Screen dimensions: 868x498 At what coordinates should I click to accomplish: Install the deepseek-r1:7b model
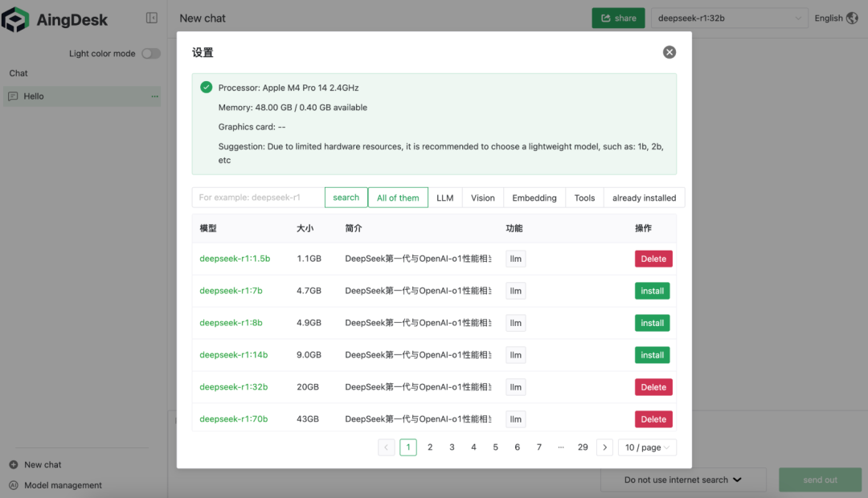(x=652, y=290)
